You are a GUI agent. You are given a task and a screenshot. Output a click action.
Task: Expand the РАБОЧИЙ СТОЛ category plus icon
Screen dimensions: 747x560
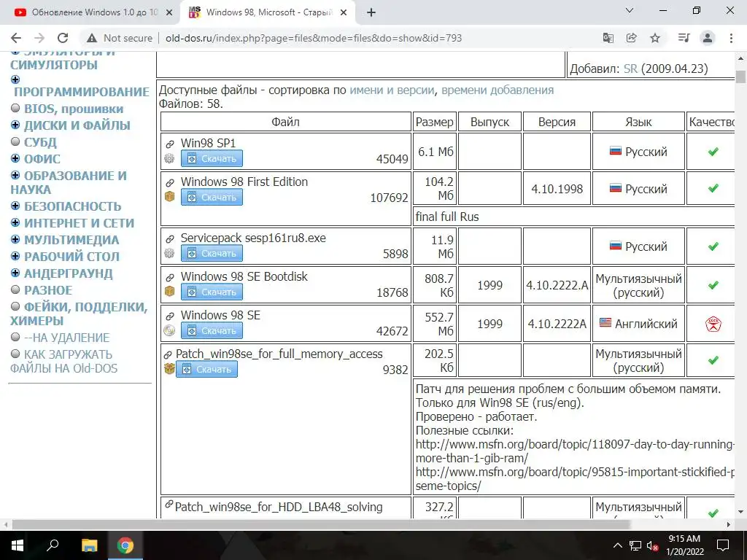pos(15,256)
